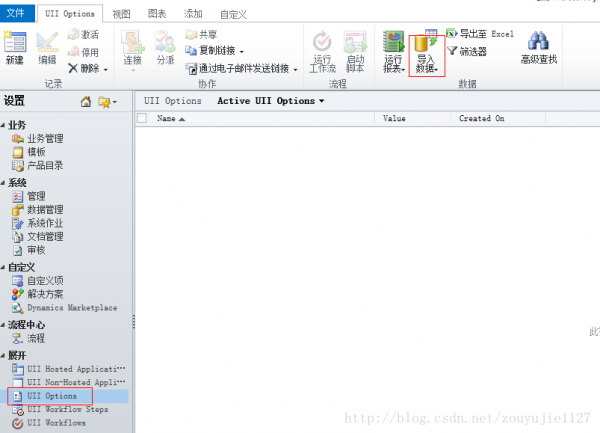The image size is (600, 433).
Task: Collapse the 展开 section
Action: 3,356
